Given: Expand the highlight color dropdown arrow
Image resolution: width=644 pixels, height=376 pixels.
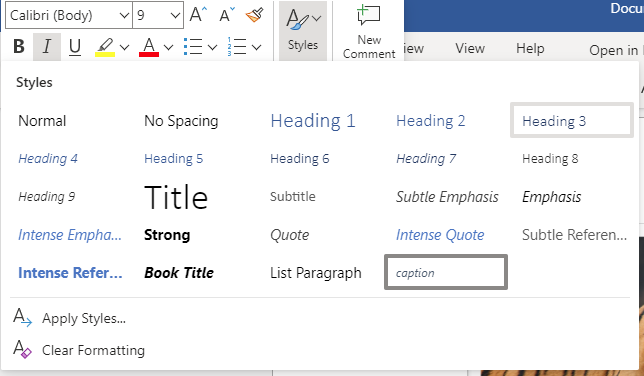Looking at the screenshot, I should click(124, 47).
